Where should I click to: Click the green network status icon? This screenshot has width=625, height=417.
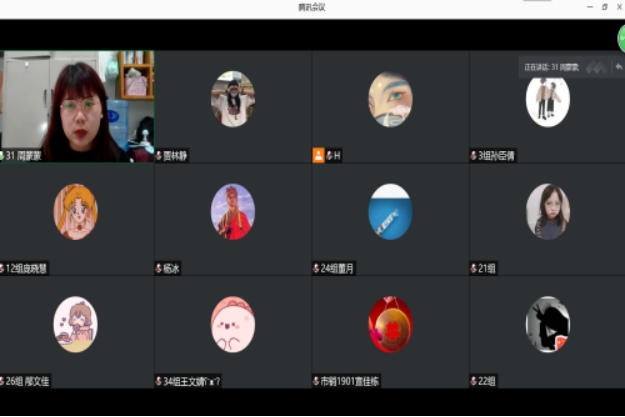(621, 38)
